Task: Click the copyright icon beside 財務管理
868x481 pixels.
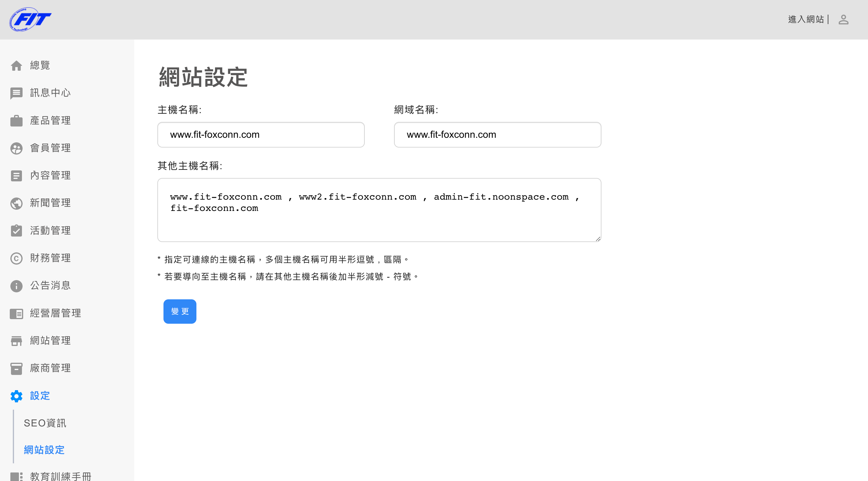Action: click(x=16, y=258)
